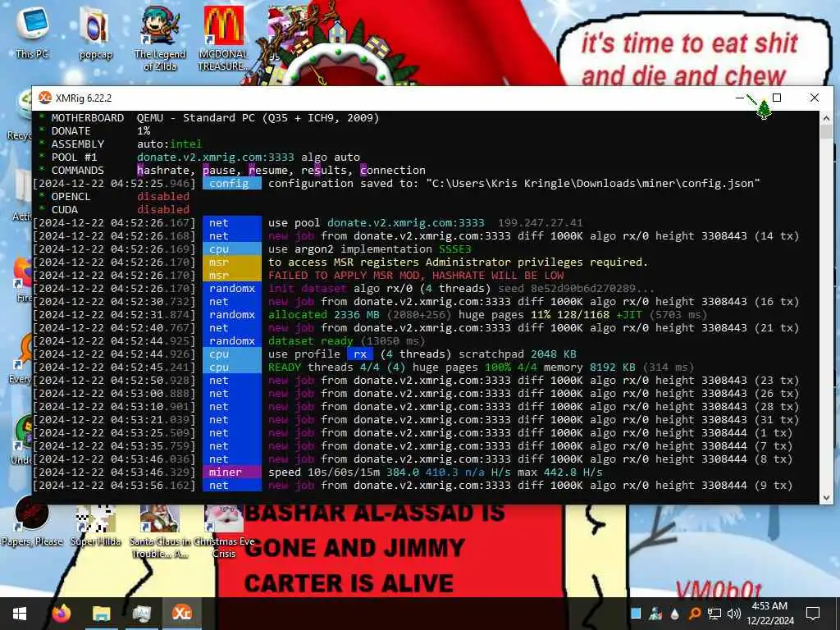Click the 'connection' command text
The image size is (840, 630).
[393, 171]
